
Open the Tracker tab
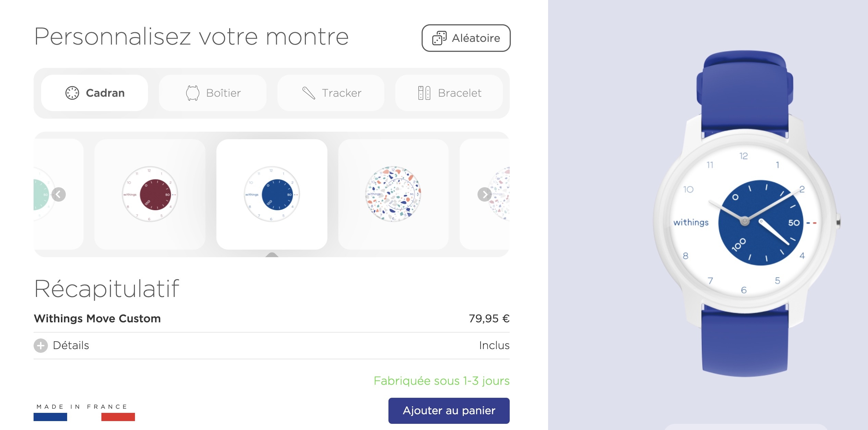[331, 93]
